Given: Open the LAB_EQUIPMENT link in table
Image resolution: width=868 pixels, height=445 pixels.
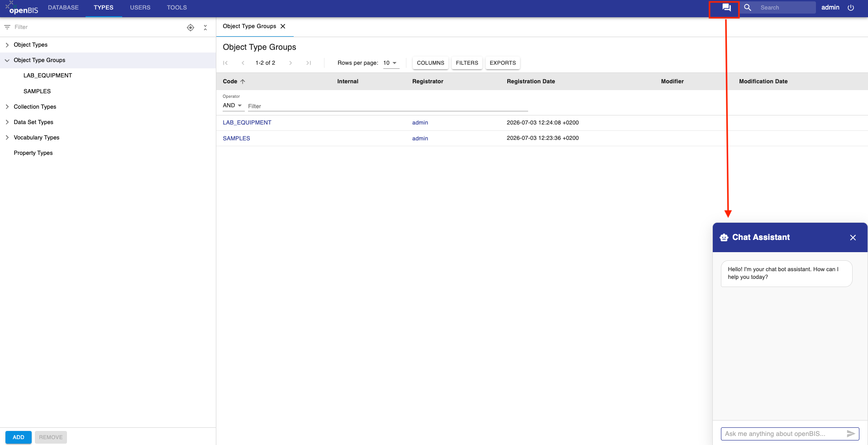Looking at the screenshot, I should [x=247, y=123].
